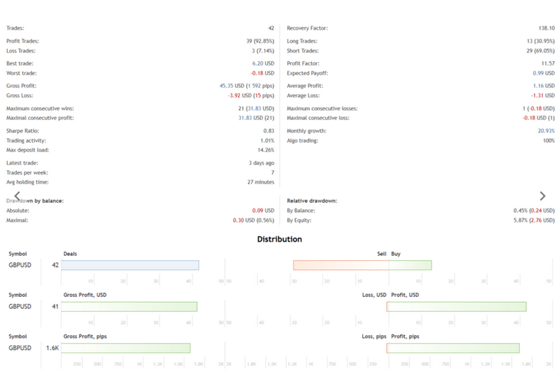560x392 pixels.
Task: Click the next slide right arrow
Action: click(542, 196)
